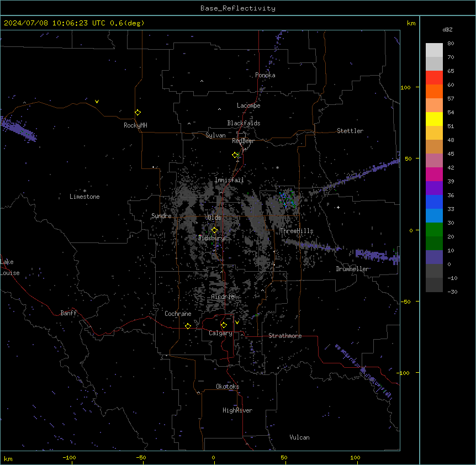The width and height of the screenshot is (476, 465).
Task: Select the asterisk marker above Limestone
Action: click(84, 191)
